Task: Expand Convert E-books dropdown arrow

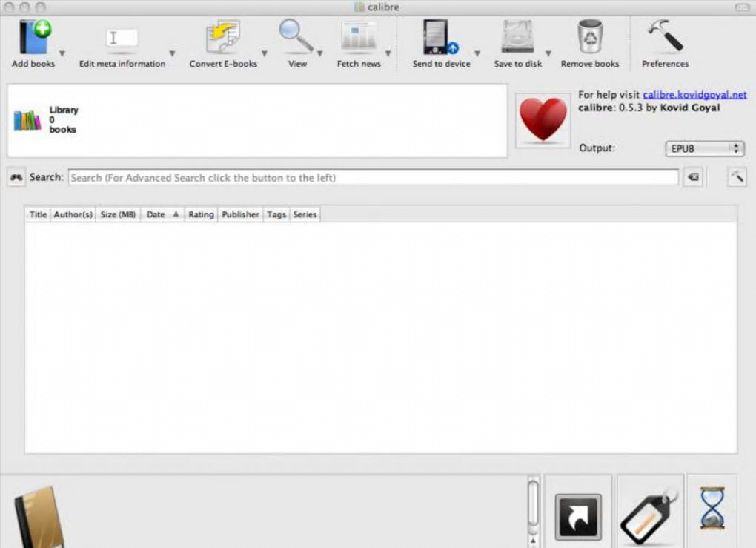Action: (x=264, y=53)
